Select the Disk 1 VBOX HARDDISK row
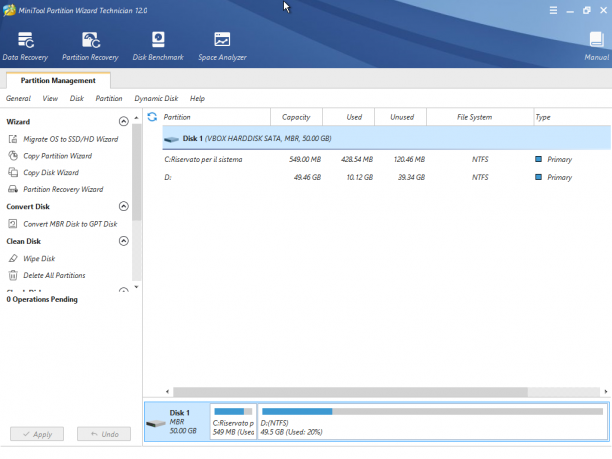This screenshot has width=612, height=459. click(x=386, y=138)
